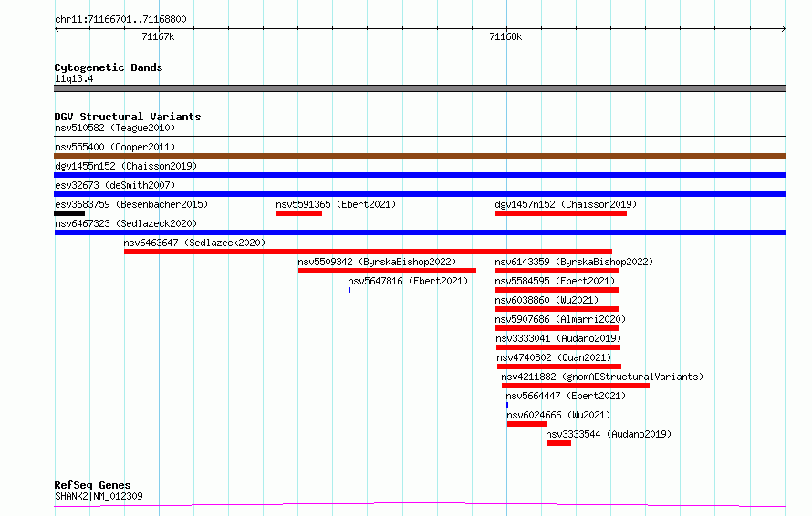Click the Cytogenetic Bands track title

pos(109,67)
